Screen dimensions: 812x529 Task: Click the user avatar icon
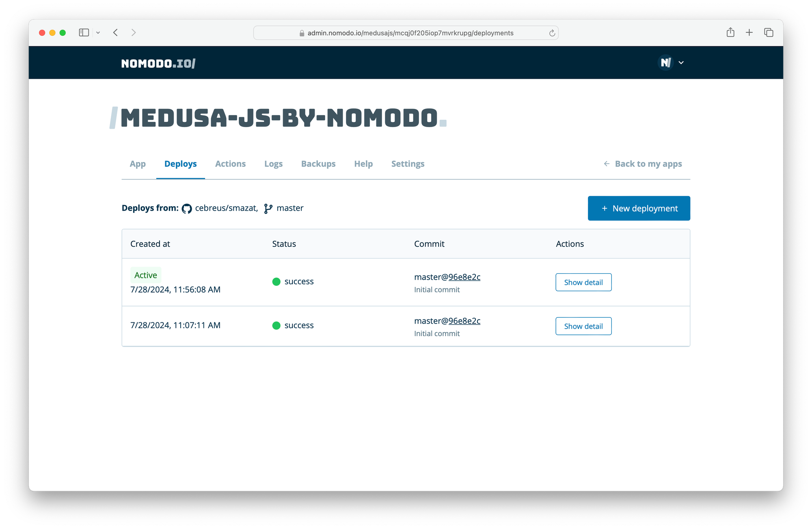tap(665, 63)
